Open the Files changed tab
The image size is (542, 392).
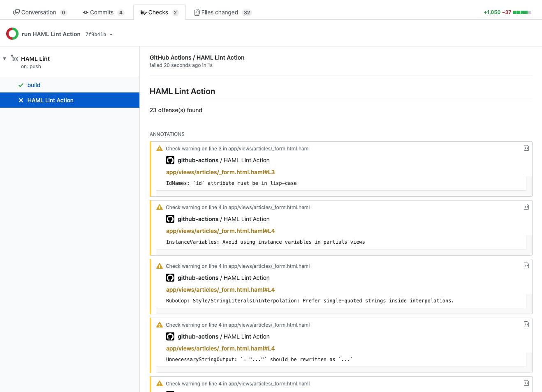coord(222,12)
